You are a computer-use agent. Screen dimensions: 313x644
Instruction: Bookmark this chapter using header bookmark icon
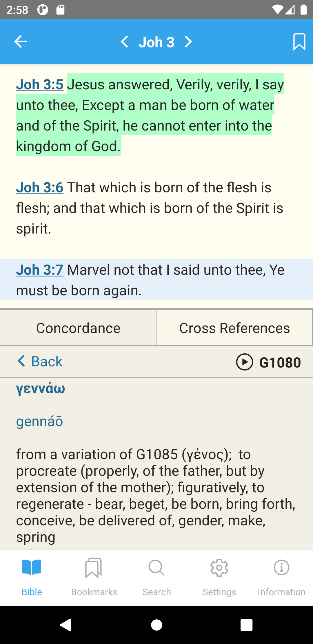pos(299,42)
